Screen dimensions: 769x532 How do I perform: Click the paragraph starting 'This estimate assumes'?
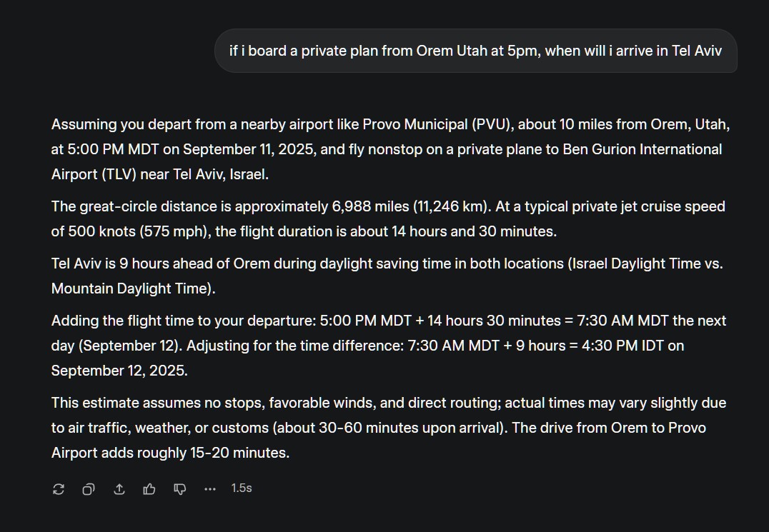[389, 428]
